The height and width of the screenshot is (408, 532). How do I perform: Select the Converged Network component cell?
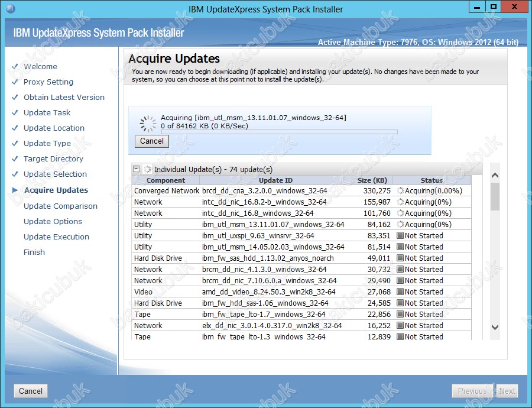[x=166, y=191]
